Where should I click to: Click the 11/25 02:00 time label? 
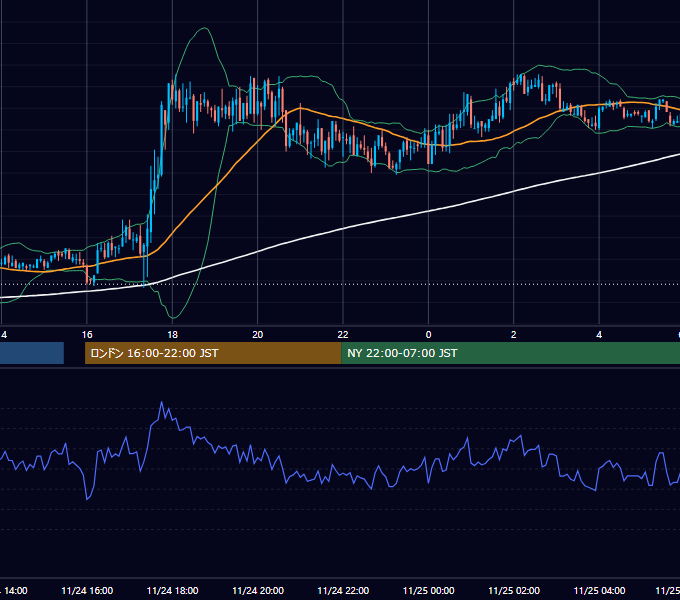coord(514,590)
